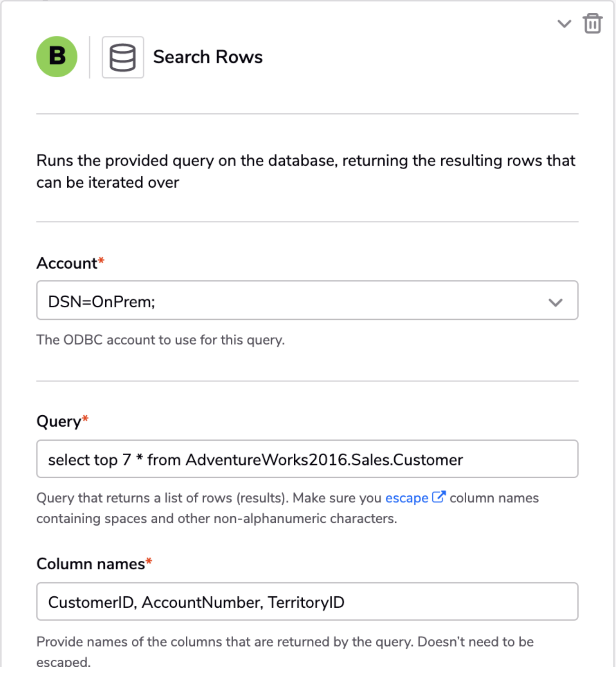The width and height of the screenshot is (616, 675).
Task: Click the green B step badge
Action: (x=57, y=57)
